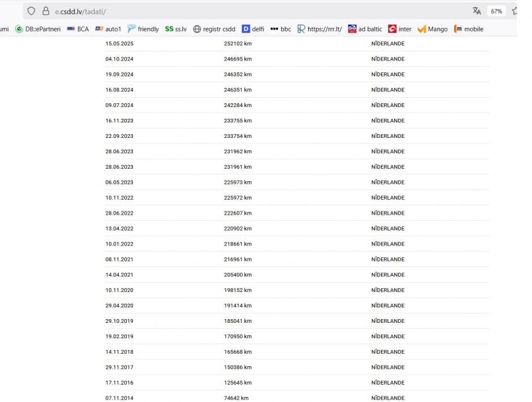Click the DB::ePartneri bookmark favicon
The height and width of the screenshot is (402, 532).
[x=19, y=29]
